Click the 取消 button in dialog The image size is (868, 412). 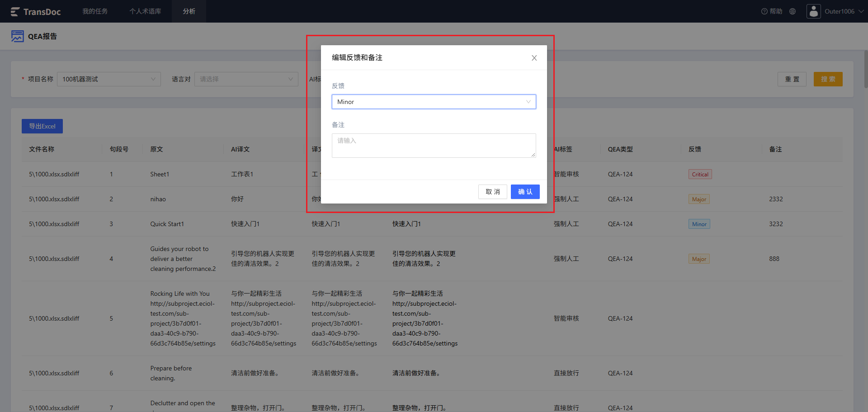(x=493, y=192)
